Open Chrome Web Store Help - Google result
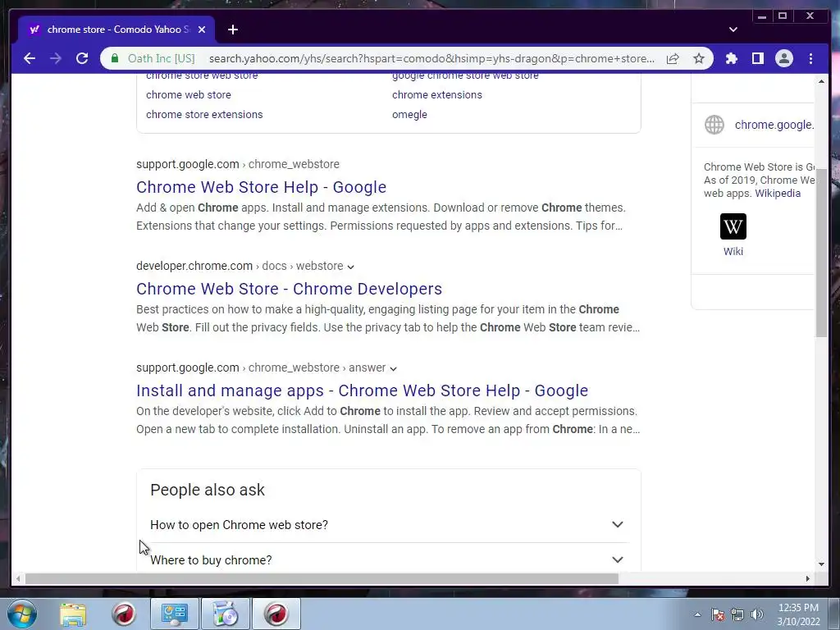The height and width of the screenshot is (630, 840). (x=261, y=187)
